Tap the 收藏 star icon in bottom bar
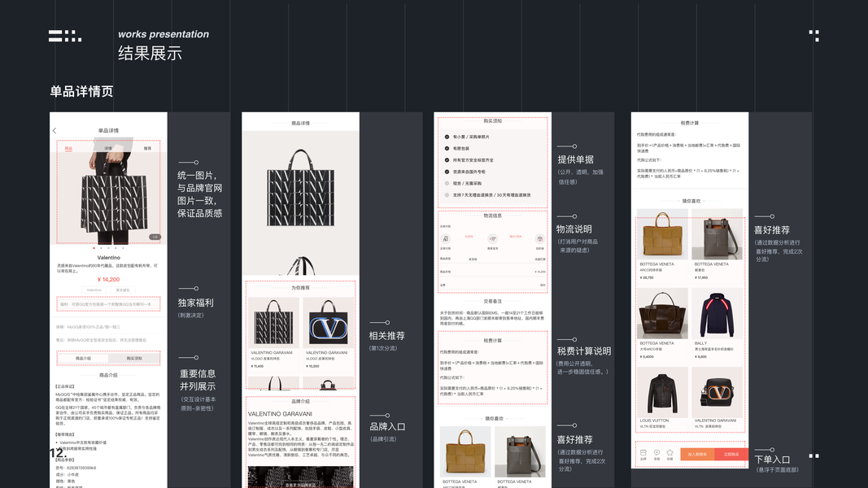The image size is (868, 488). (x=670, y=455)
